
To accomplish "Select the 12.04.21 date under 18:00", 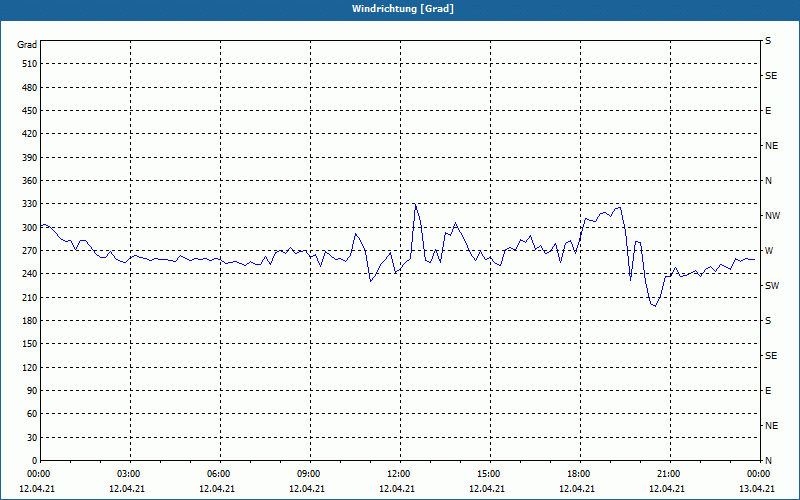I will click(577, 489).
